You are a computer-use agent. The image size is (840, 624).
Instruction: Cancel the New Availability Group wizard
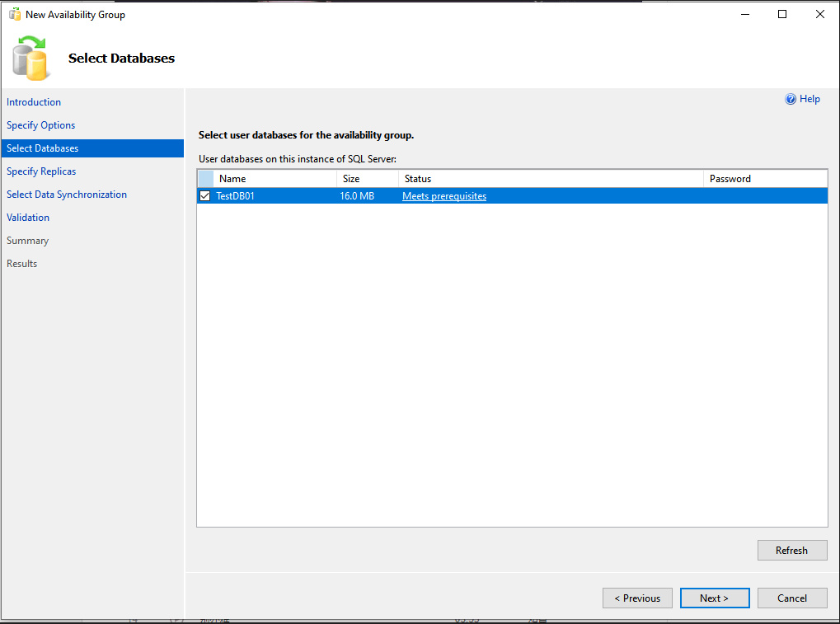coord(791,598)
